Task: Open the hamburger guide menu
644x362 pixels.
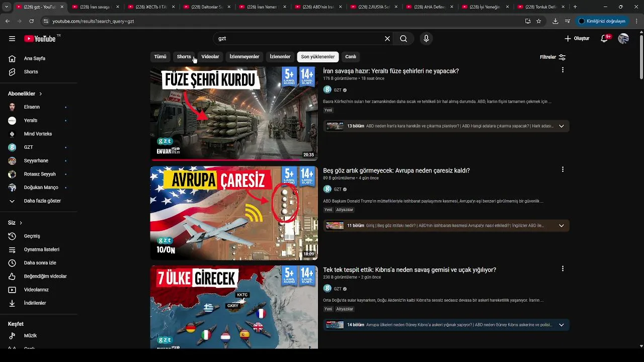Action: (12, 39)
